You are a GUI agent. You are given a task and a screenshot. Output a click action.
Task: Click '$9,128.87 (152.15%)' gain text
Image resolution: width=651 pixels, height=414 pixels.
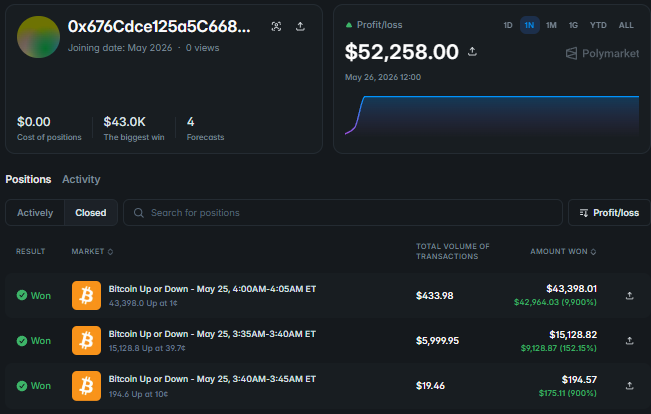[558, 348]
